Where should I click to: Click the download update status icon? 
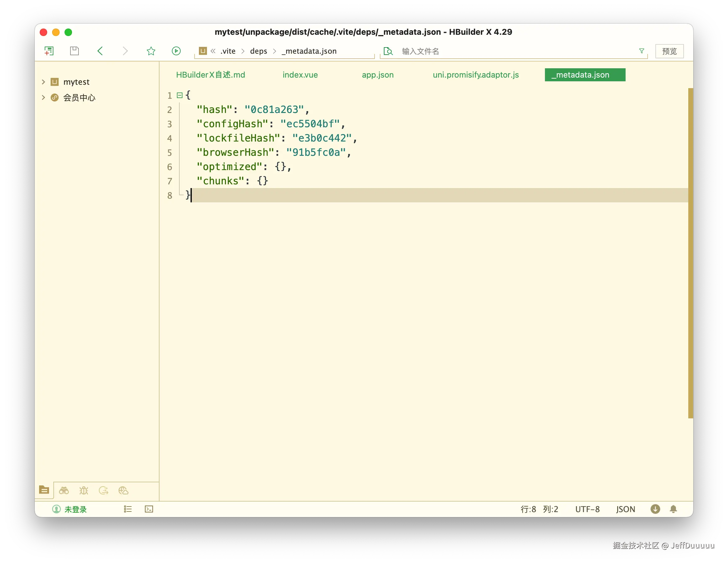pyautogui.click(x=655, y=509)
